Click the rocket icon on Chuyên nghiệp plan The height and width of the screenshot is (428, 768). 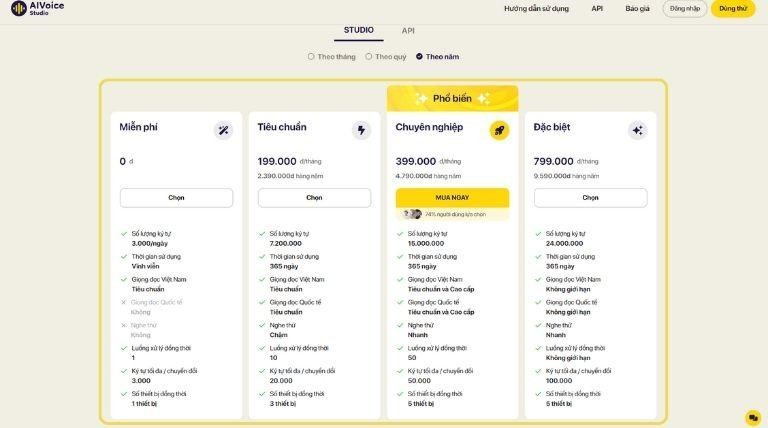[x=499, y=130]
